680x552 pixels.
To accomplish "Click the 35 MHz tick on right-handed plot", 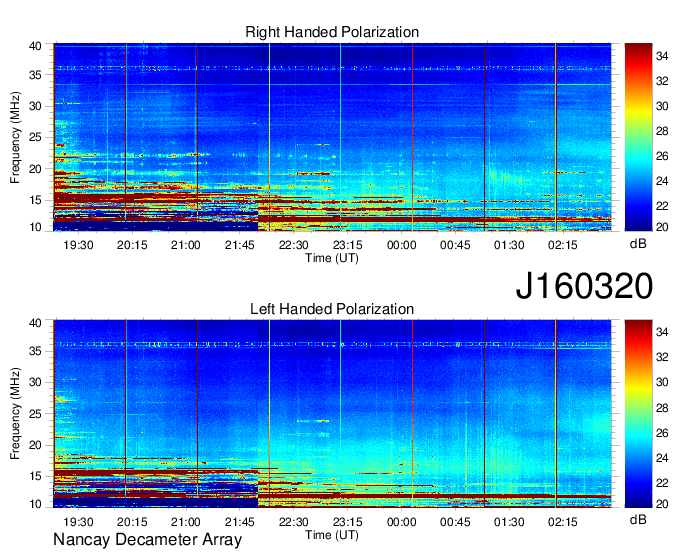I will click(x=35, y=75).
